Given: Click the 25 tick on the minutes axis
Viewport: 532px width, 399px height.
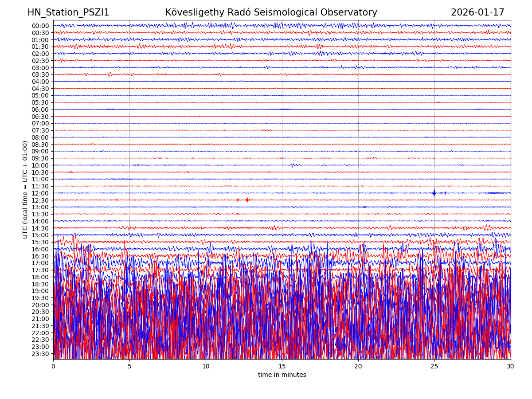Looking at the screenshot, I should pos(434,367).
